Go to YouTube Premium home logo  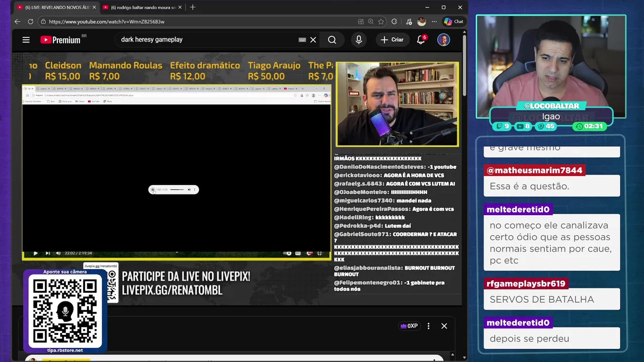60,40
